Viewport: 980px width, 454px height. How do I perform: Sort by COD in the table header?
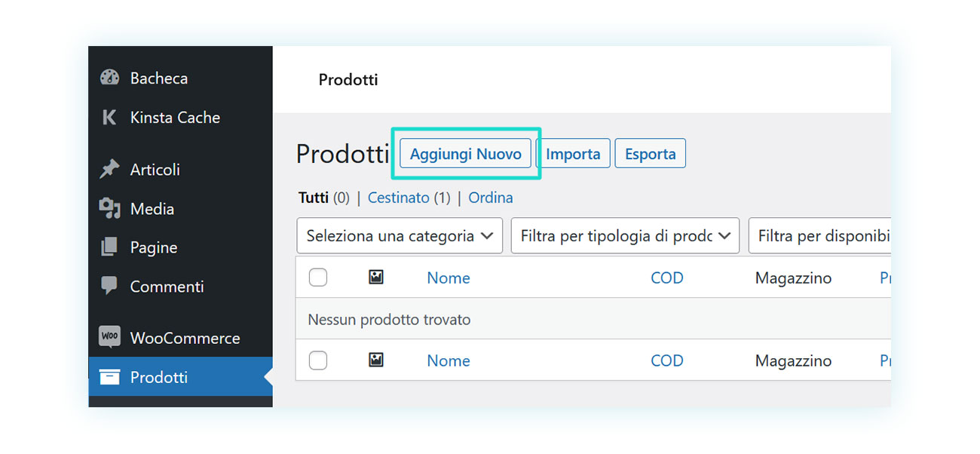point(667,278)
